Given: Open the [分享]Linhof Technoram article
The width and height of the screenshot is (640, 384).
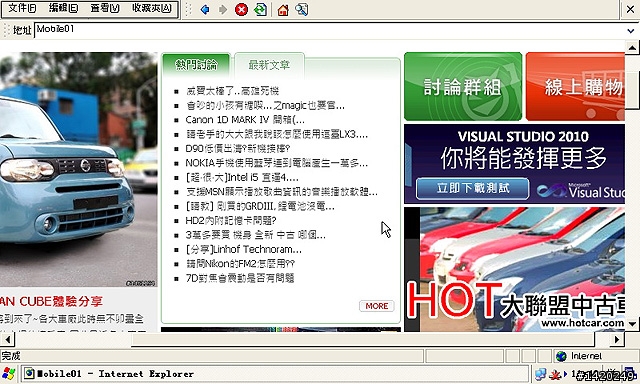Looking at the screenshot, I should [243, 249].
